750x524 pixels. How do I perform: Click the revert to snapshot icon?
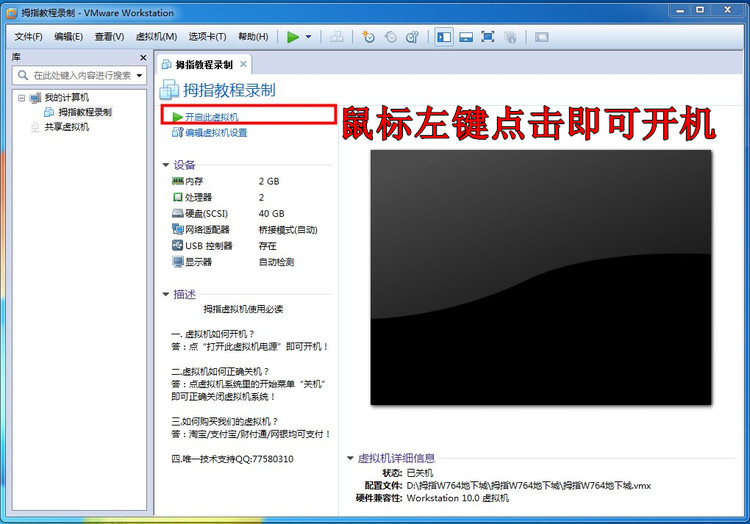390,37
